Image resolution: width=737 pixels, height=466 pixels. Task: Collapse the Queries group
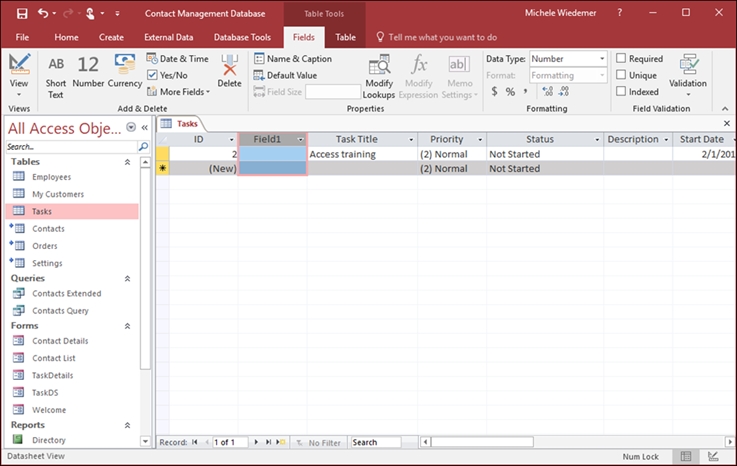127,278
